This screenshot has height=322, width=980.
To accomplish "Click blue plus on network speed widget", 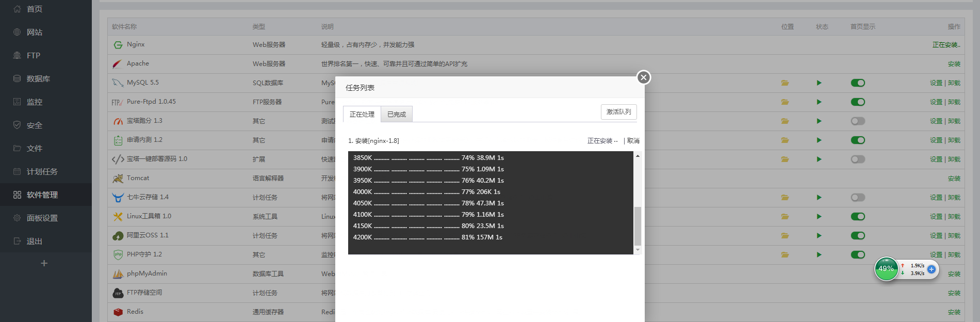I will pyautogui.click(x=932, y=269).
